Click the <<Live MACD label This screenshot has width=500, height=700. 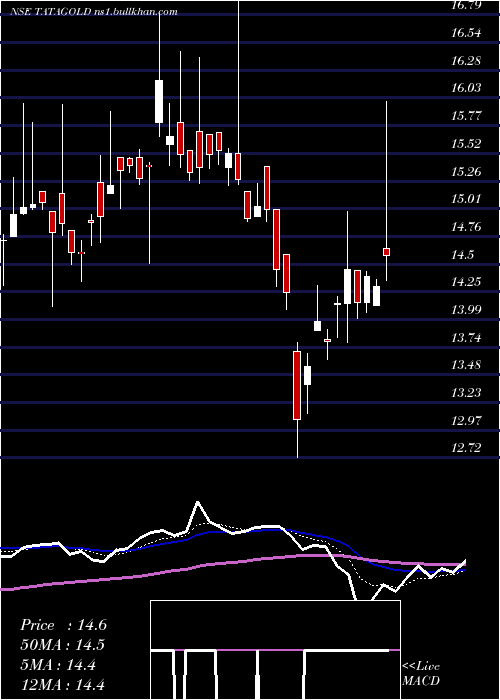click(421, 673)
